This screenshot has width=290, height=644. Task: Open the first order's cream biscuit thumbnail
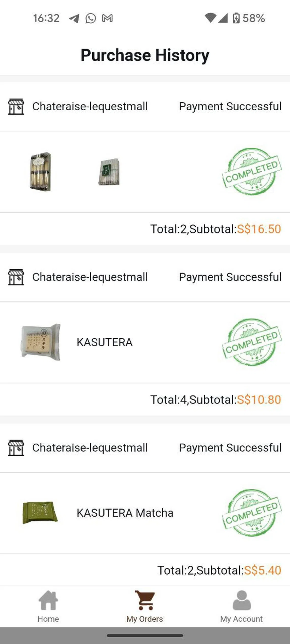coord(40,172)
